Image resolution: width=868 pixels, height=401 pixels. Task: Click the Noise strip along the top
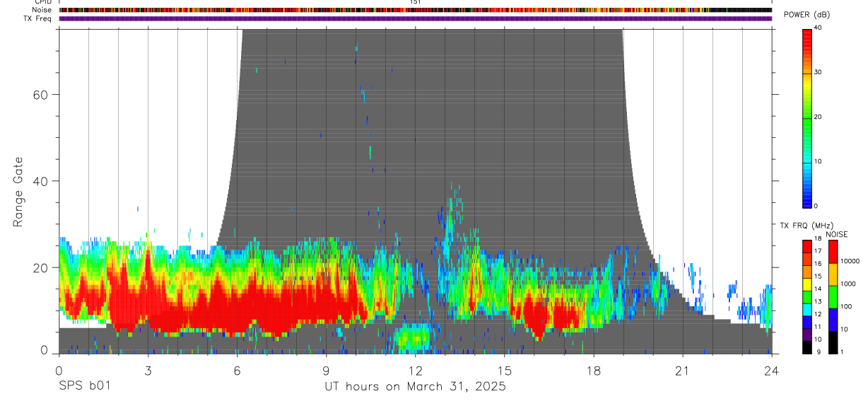tap(415, 10)
